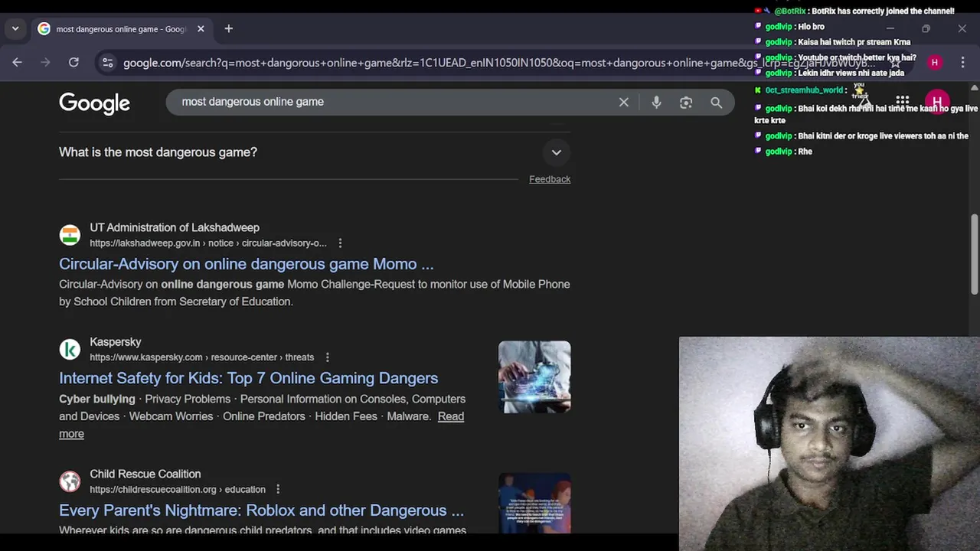Open the site information icon in the address bar
The width and height of the screenshot is (980, 551).
(x=107, y=63)
